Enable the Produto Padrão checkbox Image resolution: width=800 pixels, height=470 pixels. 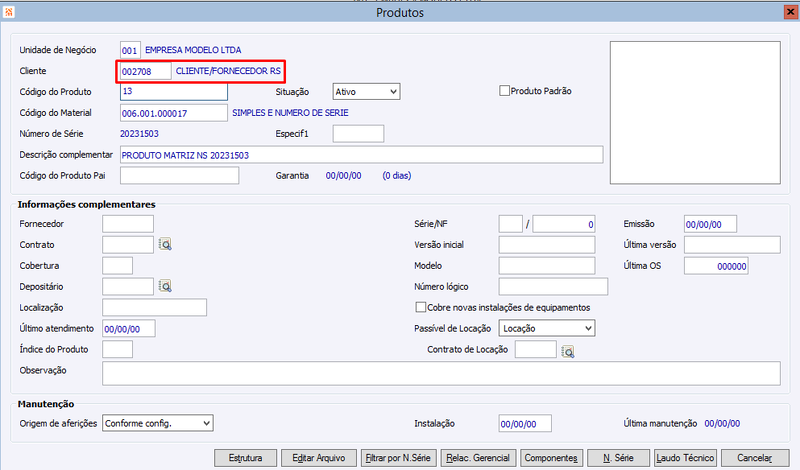pyautogui.click(x=505, y=91)
